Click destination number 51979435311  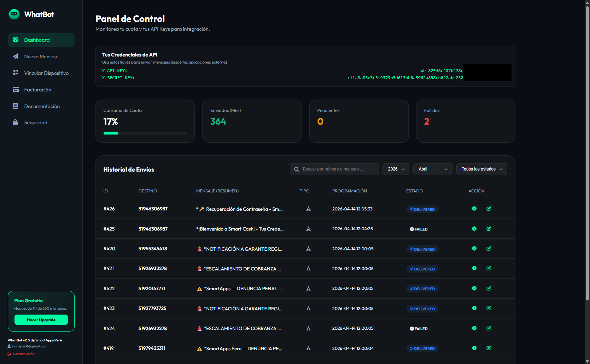[152, 348]
